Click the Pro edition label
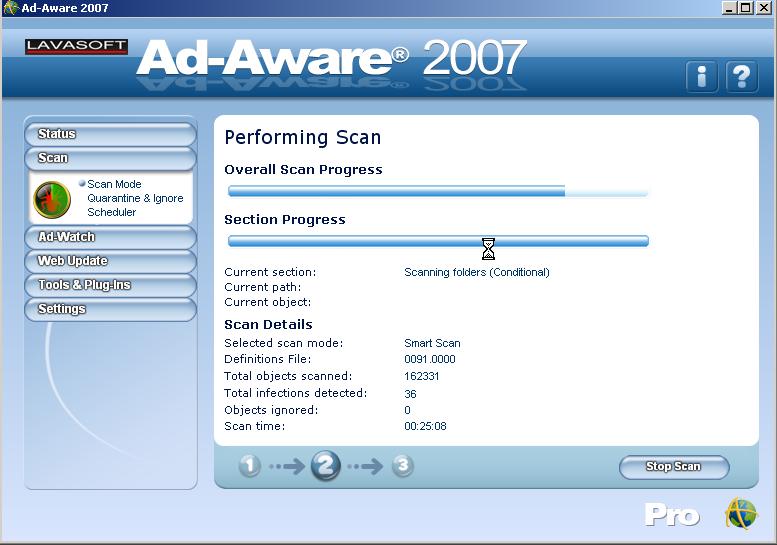The image size is (777, 545). tap(671, 515)
